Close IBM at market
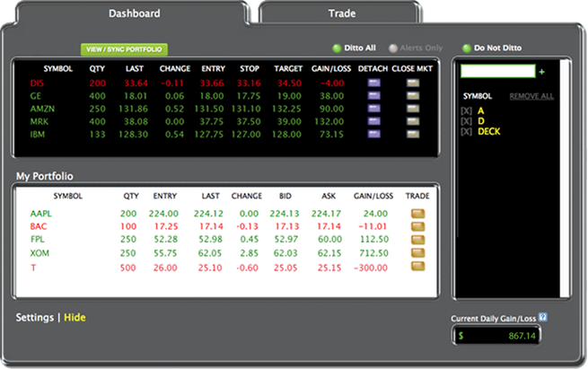588x369 pixels. point(413,134)
